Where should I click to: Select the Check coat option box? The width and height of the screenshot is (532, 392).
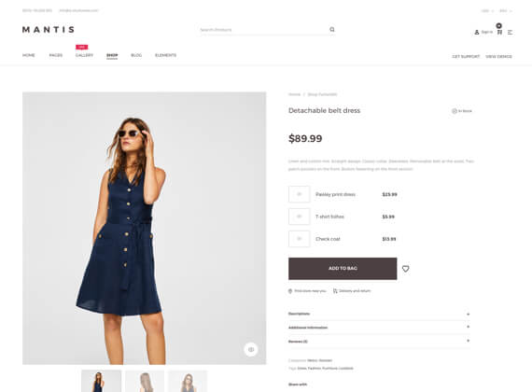tap(299, 239)
